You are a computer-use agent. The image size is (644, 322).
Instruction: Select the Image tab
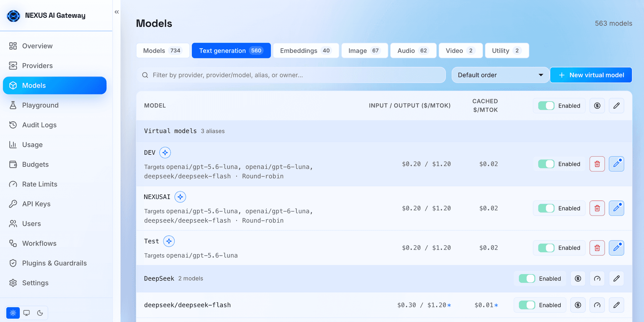point(365,51)
